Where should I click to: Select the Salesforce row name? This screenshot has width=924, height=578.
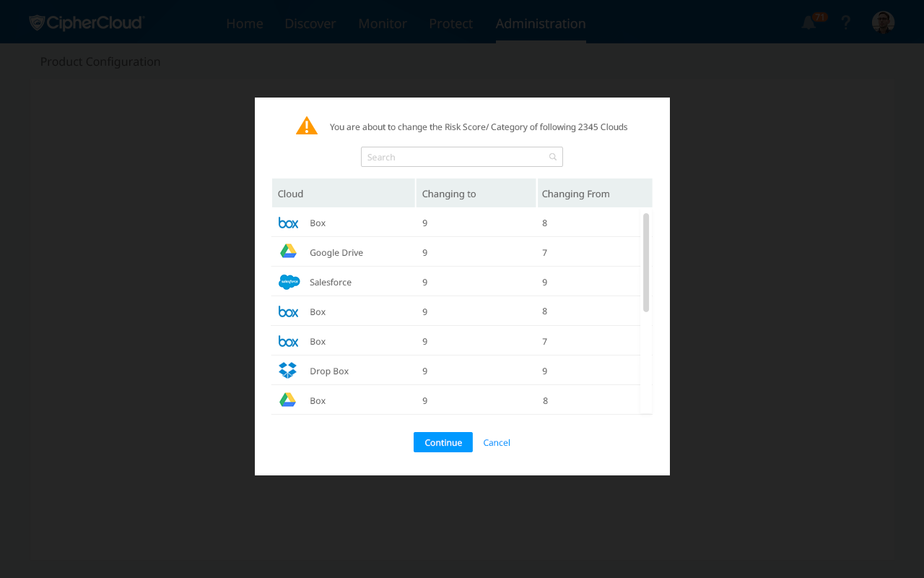[331, 282]
